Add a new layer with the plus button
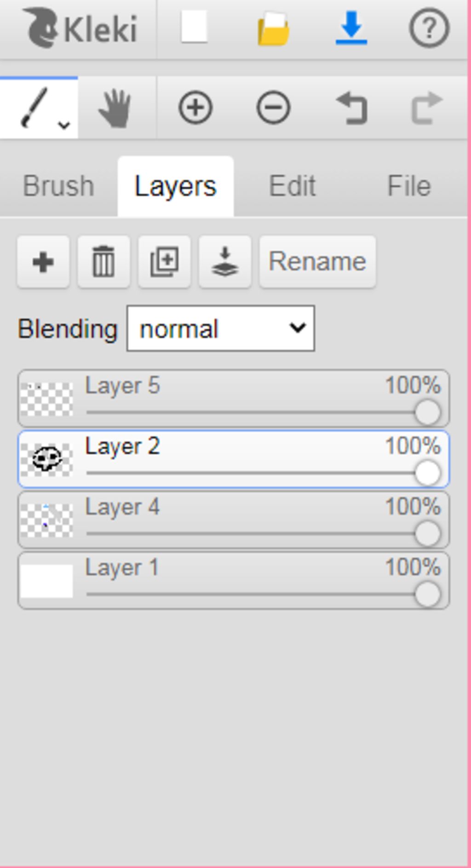 point(43,262)
